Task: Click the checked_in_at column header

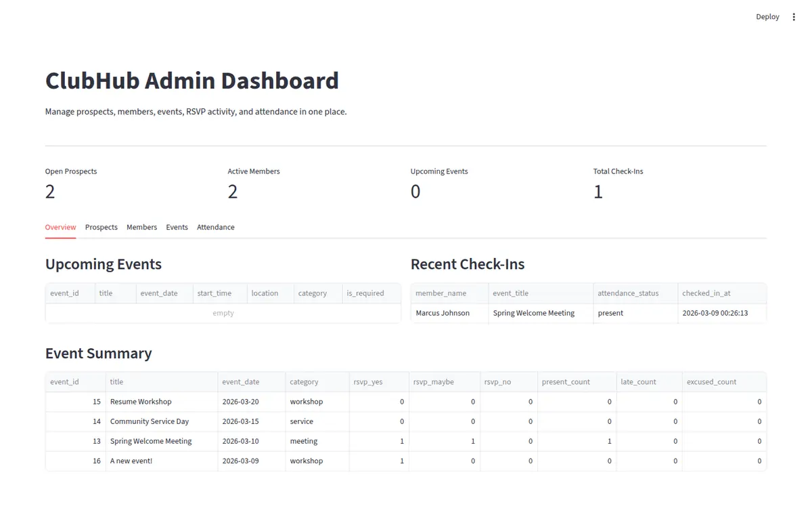Action: click(722, 293)
